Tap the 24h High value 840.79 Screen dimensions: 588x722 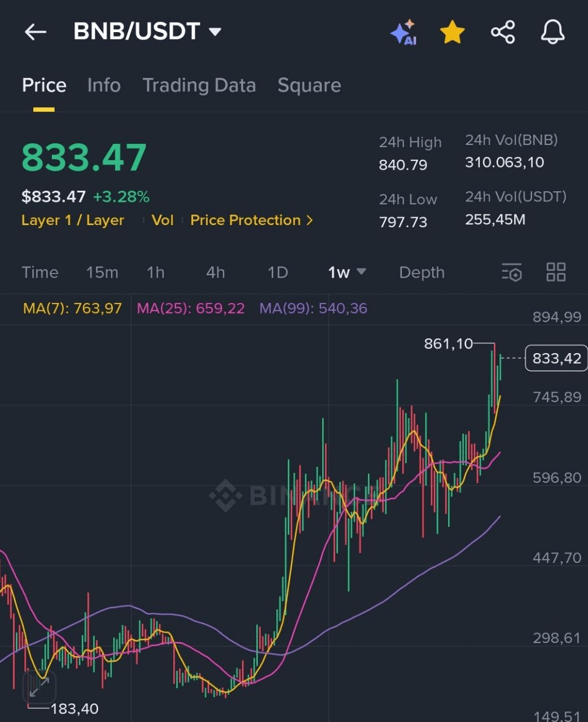[403, 165]
